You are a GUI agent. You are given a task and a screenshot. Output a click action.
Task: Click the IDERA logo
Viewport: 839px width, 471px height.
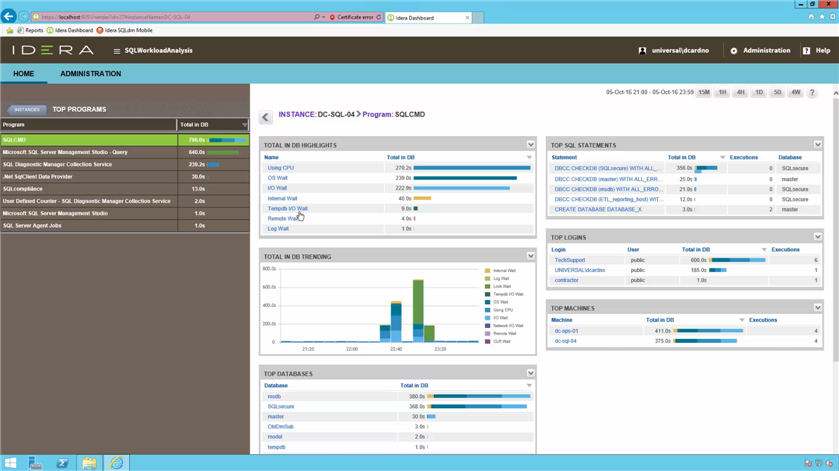[x=53, y=50]
